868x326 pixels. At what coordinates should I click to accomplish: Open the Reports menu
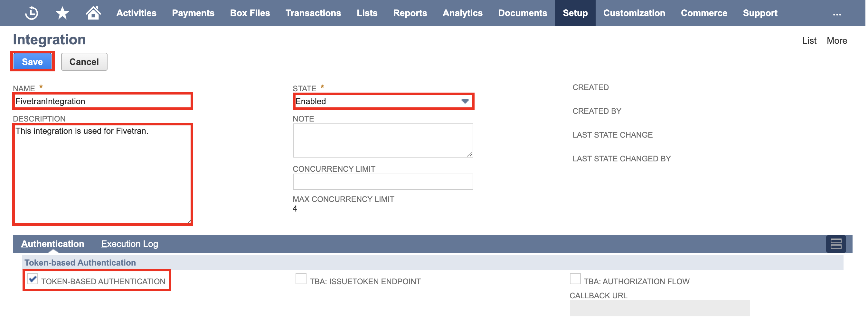click(410, 13)
